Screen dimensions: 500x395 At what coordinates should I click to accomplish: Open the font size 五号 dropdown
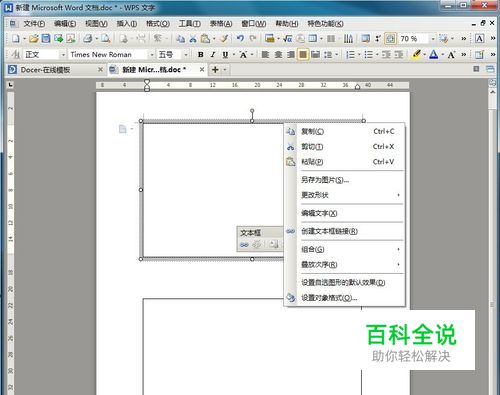(x=186, y=55)
